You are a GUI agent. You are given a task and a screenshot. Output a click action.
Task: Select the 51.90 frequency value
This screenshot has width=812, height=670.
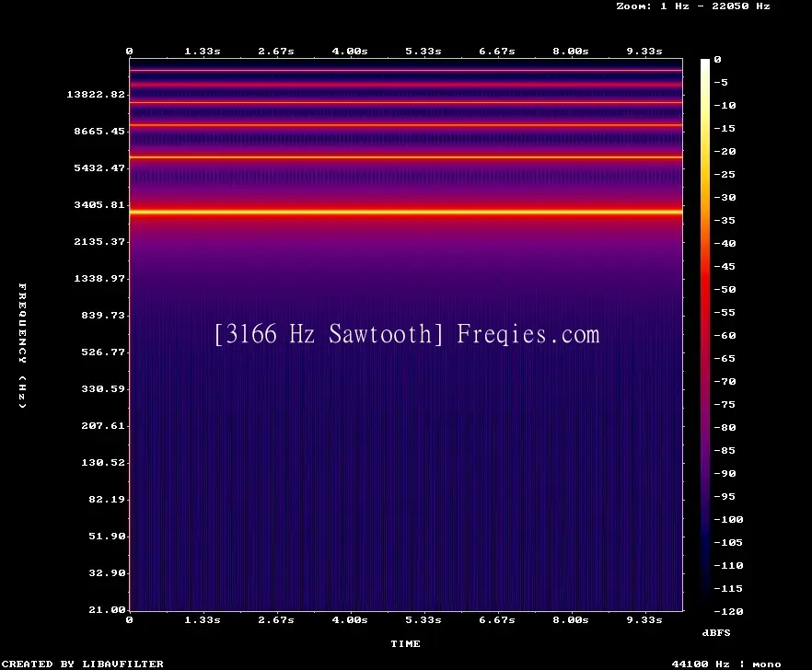tap(107, 536)
